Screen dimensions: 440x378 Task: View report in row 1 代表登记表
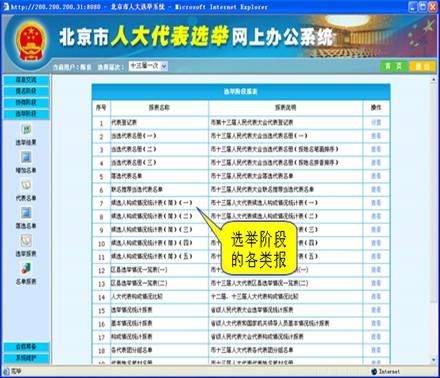[376, 123]
